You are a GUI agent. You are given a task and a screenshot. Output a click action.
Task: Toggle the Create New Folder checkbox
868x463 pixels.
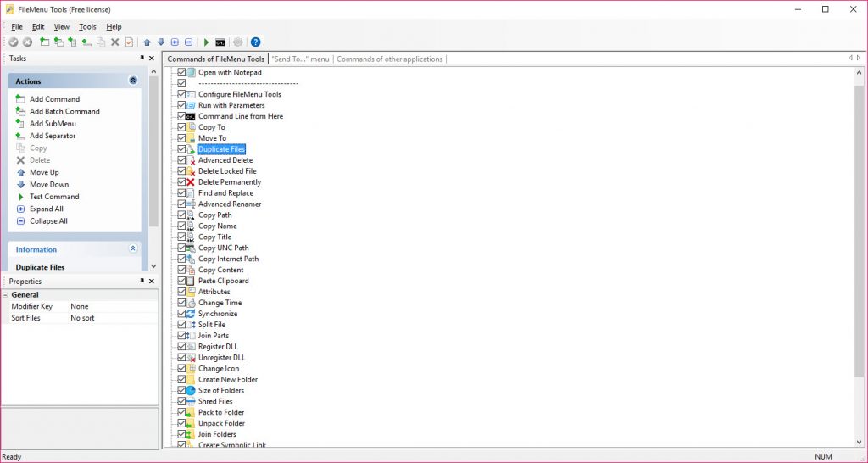tap(181, 379)
